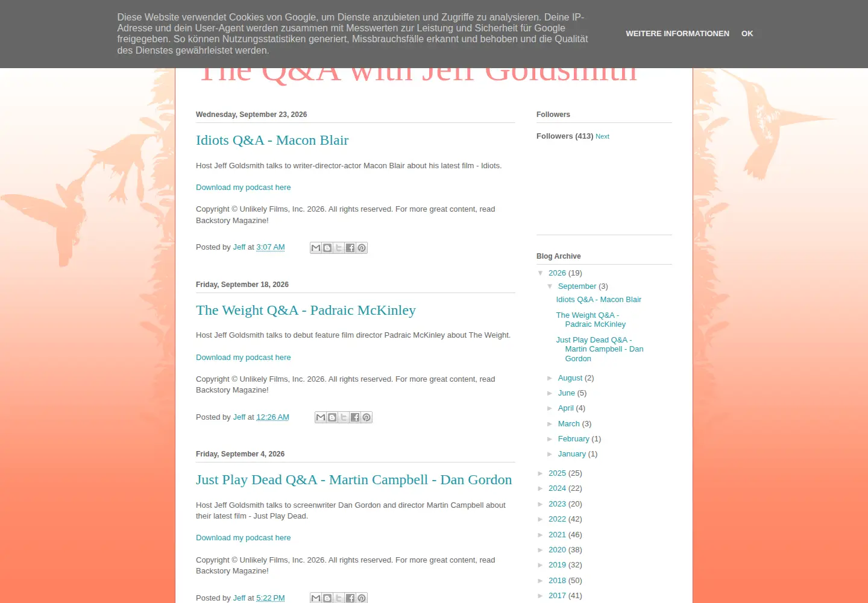Open The Weight Q&A - Padraic McKinley title
The image size is (868, 603).
(x=306, y=311)
